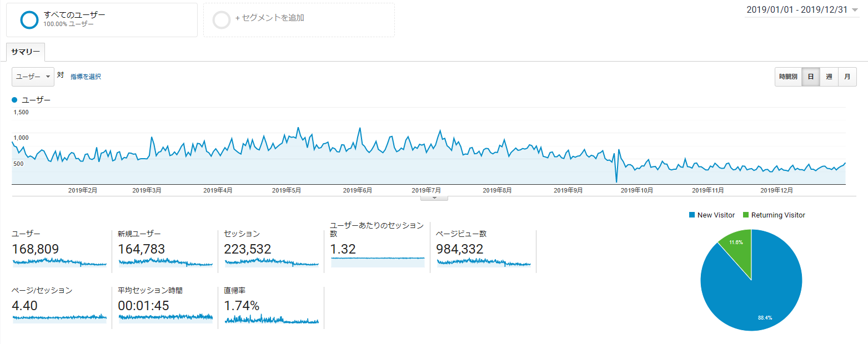Click the green Returning Visitor legend swatch

tap(746, 215)
